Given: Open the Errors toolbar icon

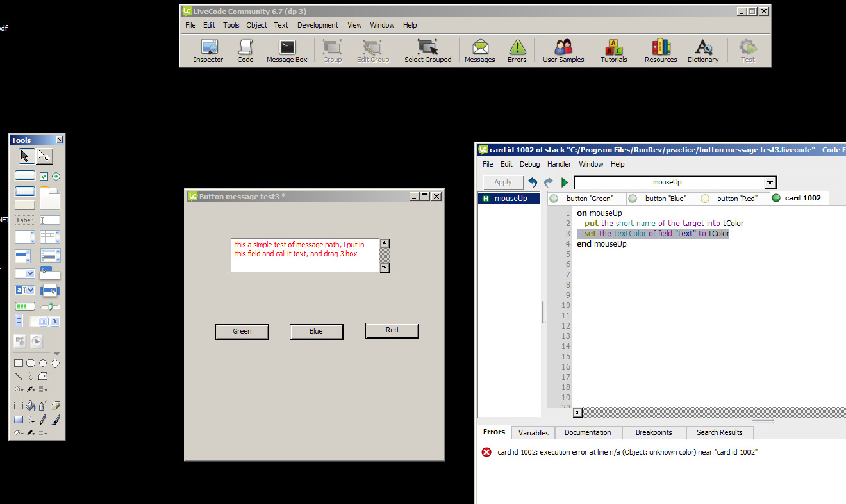Looking at the screenshot, I should coord(517,51).
